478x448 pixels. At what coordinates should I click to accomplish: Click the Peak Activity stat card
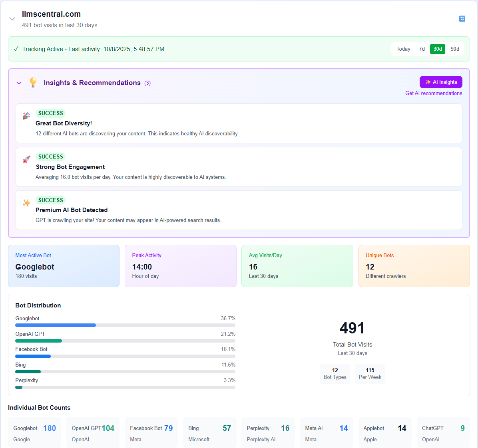pyautogui.click(x=180, y=266)
